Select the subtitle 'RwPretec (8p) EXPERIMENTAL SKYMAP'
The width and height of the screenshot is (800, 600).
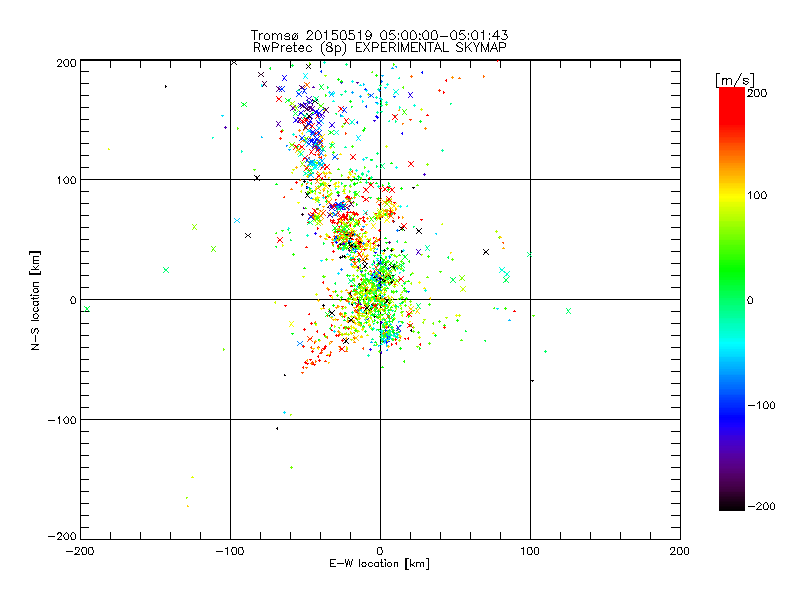379,47
